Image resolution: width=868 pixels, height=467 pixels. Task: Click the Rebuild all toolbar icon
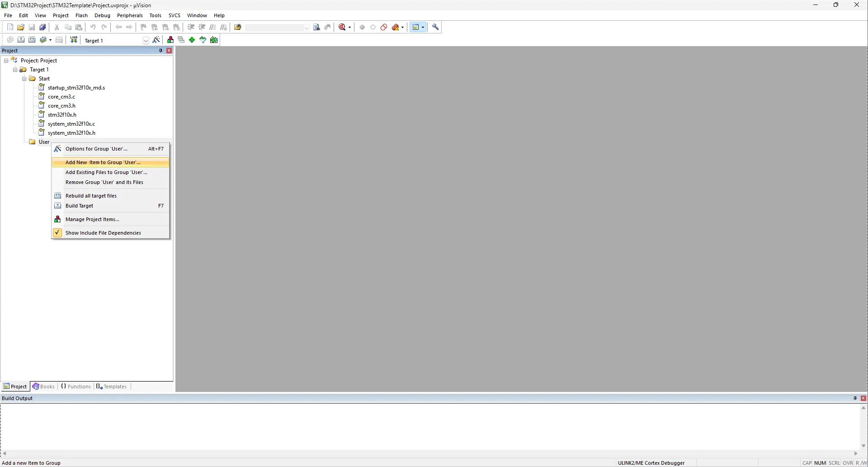pyautogui.click(x=32, y=40)
